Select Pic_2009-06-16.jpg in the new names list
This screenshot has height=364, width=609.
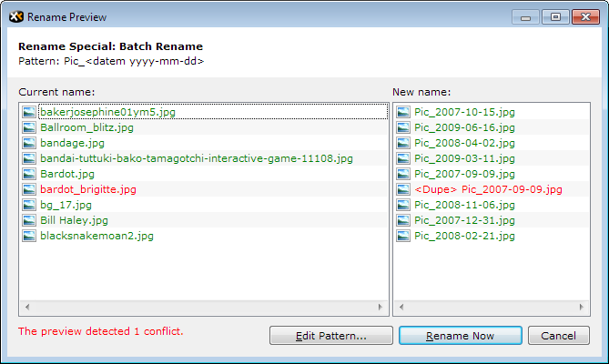pyautogui.click(x=463, y=127)
